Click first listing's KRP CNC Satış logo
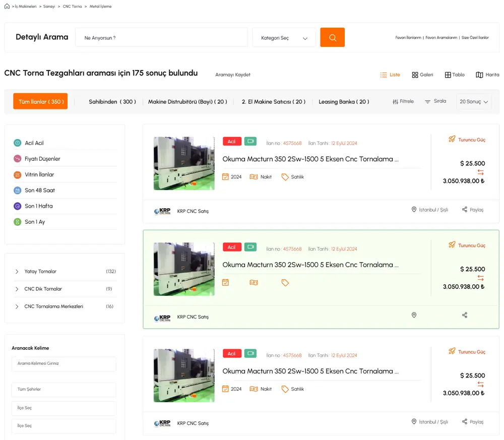This screenshot has width=504, height=440. [x=162, y=211]
